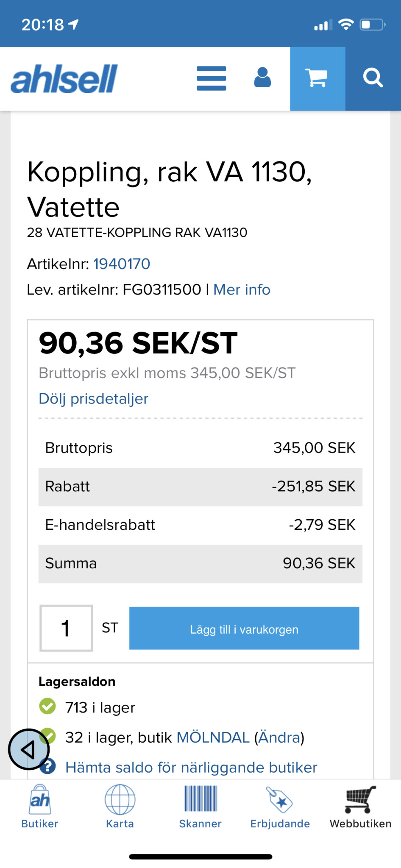The image size is (401, 868).
Task: Tap the blue question mark help icon
Action: [48, 767]
